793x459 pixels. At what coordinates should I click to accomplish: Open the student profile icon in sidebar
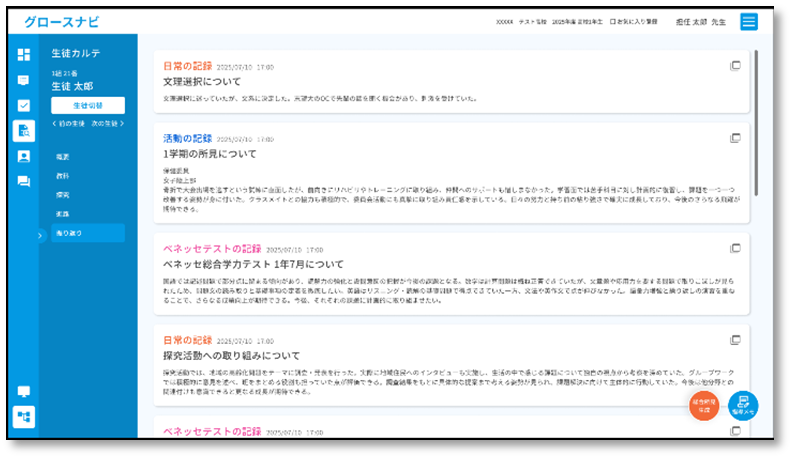pos(24,156)
